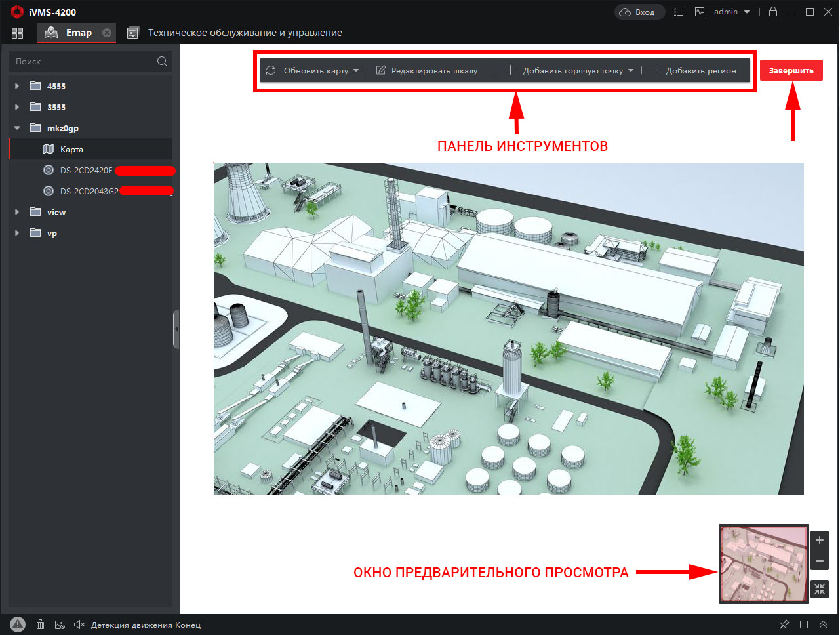Collapse the mkz0gp folder

[x=17, y=128]
